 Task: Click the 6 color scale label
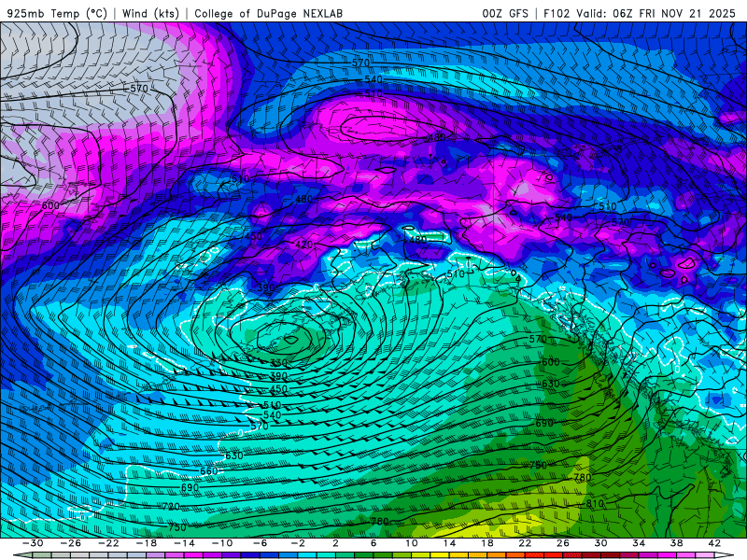click(373, 543)
